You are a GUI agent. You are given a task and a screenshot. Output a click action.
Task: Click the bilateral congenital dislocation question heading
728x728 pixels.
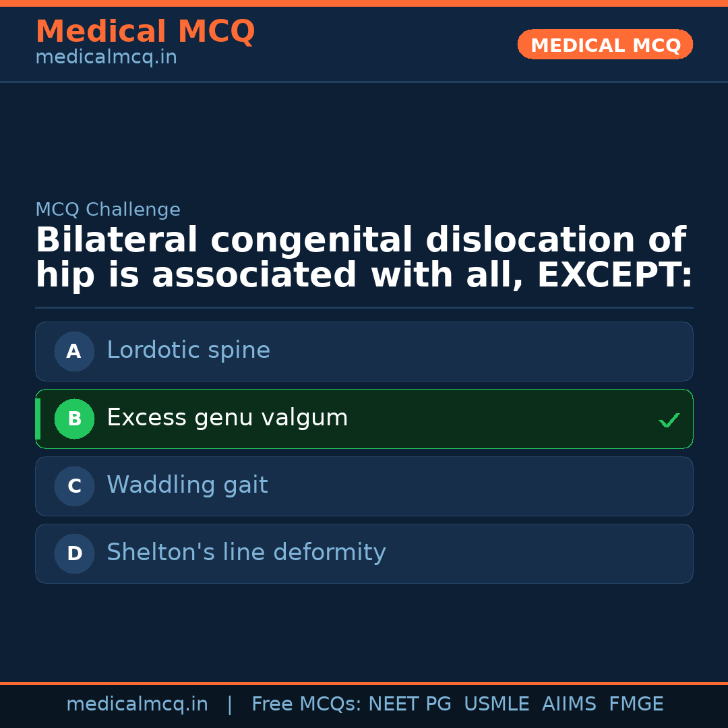point(364,258)
